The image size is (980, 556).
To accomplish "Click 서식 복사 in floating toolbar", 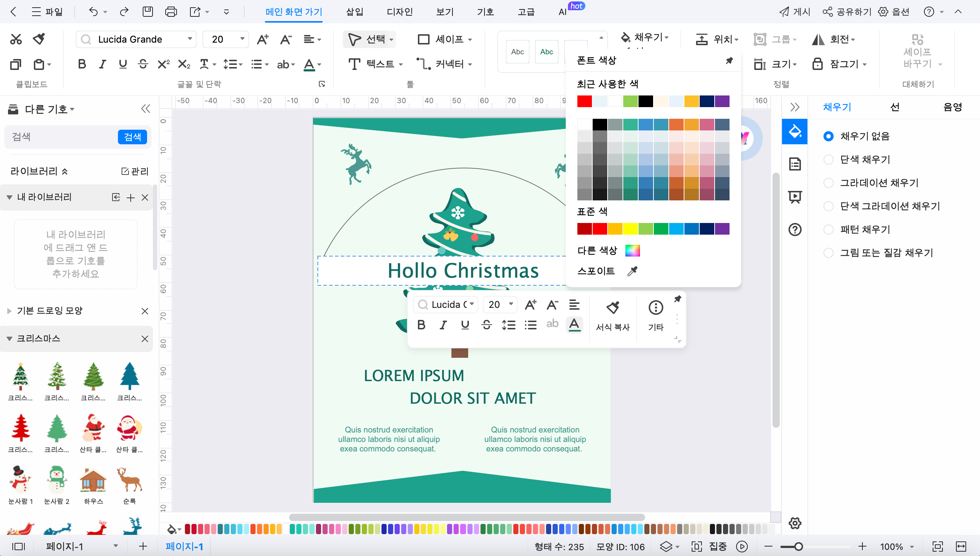I will [613, 316].
